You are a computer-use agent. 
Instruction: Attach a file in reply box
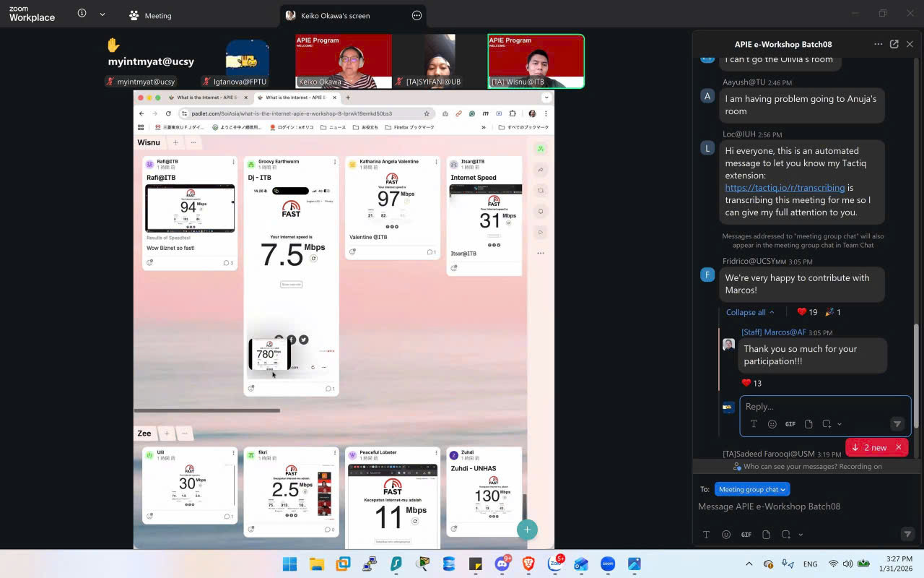(808, 424)
